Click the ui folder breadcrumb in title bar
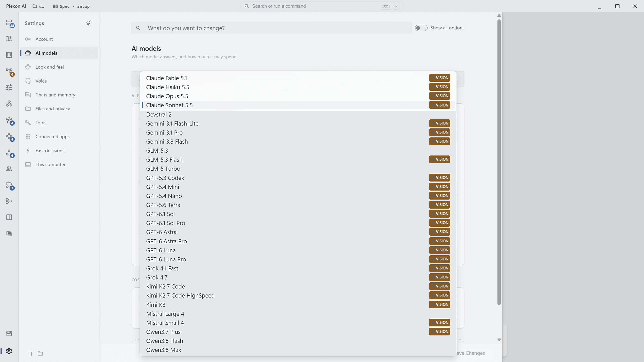Screen dimensions: 644x362 pyautogui.click(x=38, y=6)
